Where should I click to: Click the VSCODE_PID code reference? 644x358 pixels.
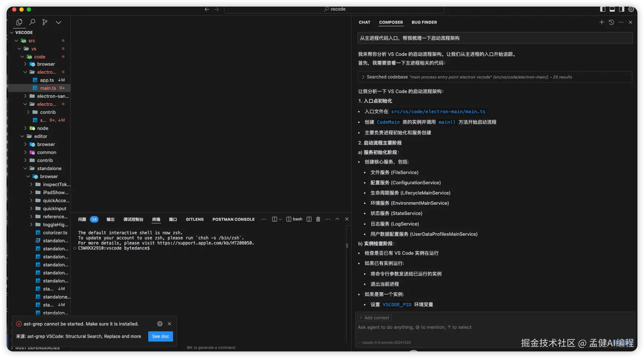pos(397,305)
